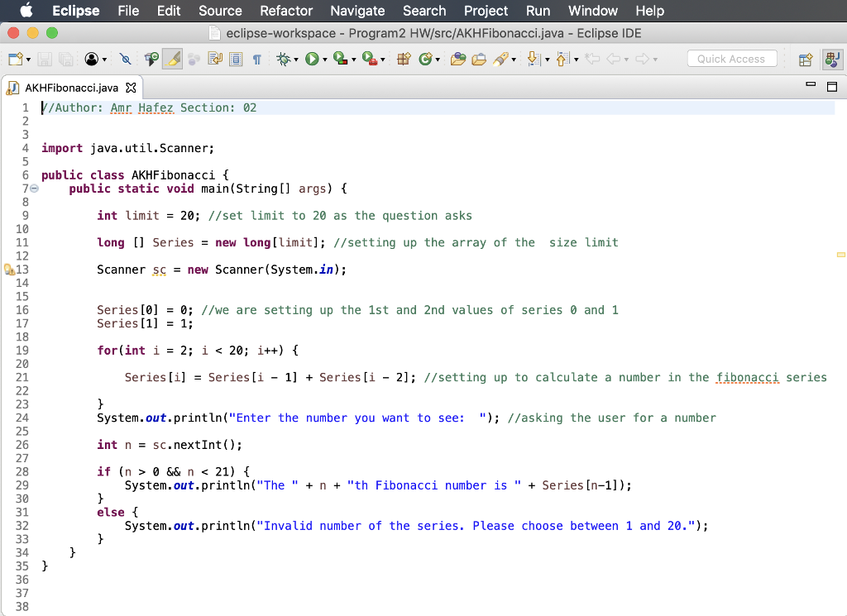Jump using the Last Edit Location arrow icon

click(593, 58)
